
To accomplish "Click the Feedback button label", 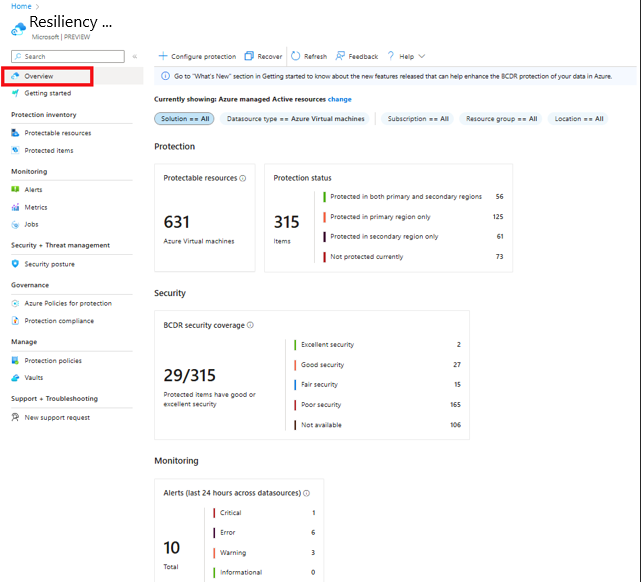I will click(363, 56).
